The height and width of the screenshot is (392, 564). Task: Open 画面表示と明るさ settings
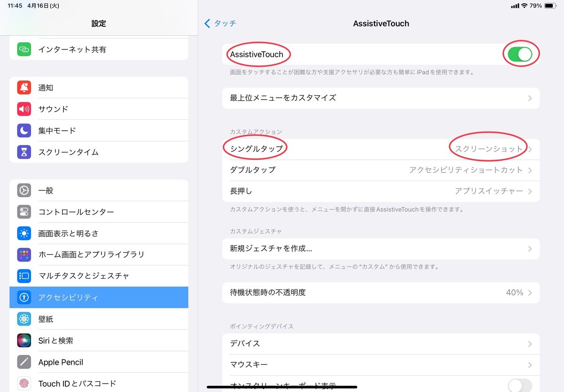99,233
